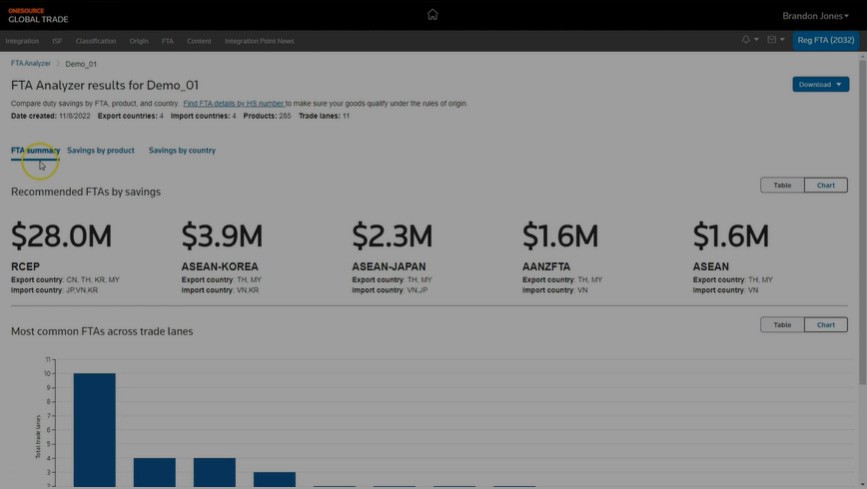The width and height of the screenshot is (867, 489).
Task: Click the Import countries: 4 text
Action: pyautogui.click(x=203, y=116)
